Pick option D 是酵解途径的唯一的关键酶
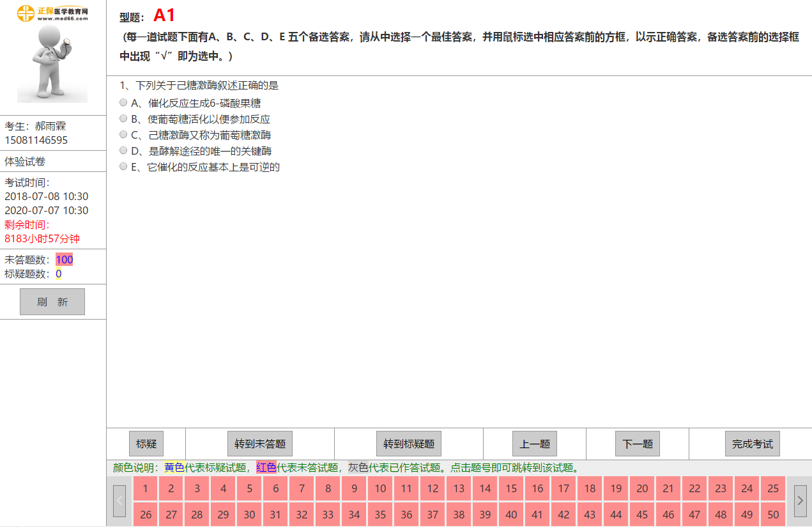Viewport: 812px width, 528px height. point(123,151)
